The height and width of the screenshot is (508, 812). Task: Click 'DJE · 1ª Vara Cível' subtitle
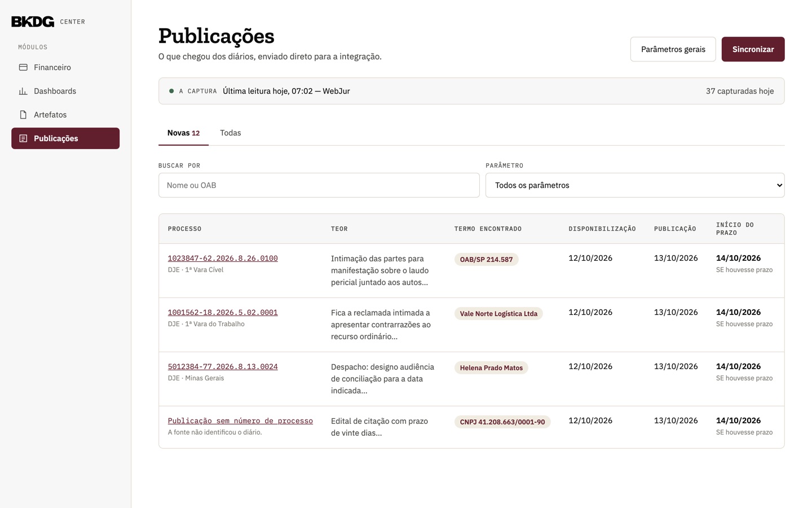coord(196,270)
